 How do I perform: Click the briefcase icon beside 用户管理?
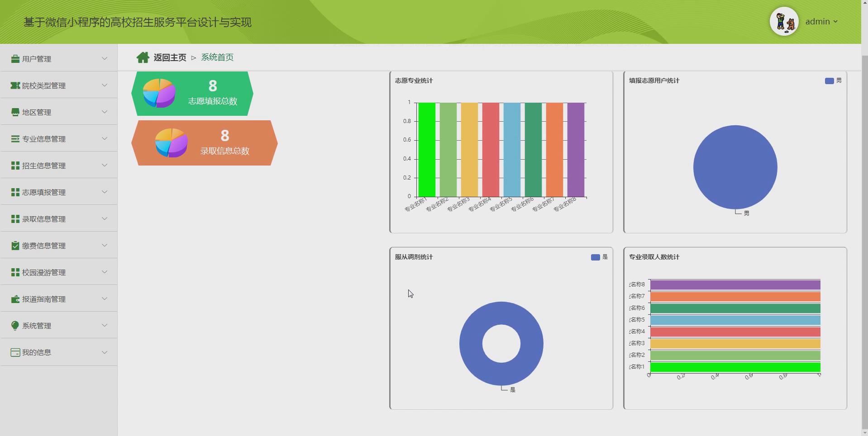(15, 59)
